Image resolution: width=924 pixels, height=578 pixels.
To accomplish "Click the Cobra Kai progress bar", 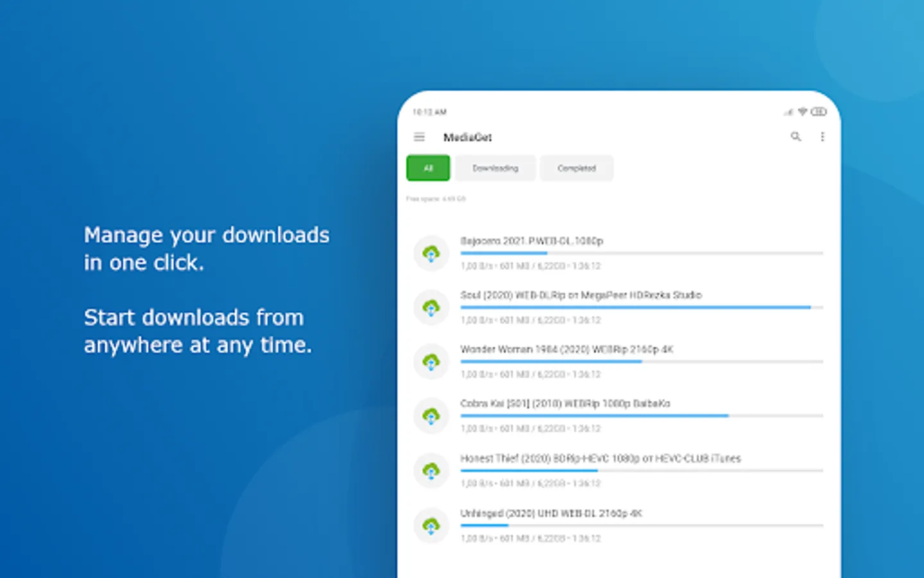I will [x=642, y=416].
